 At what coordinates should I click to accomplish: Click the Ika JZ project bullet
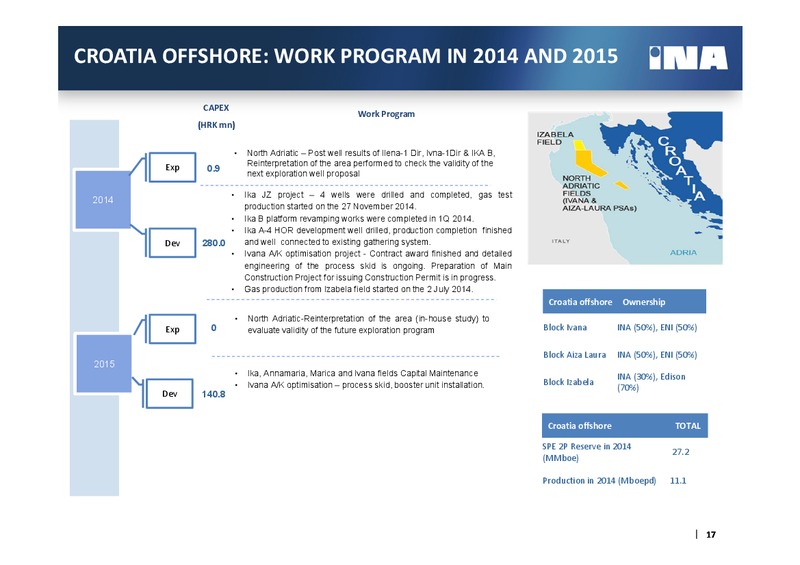(378, 201)
